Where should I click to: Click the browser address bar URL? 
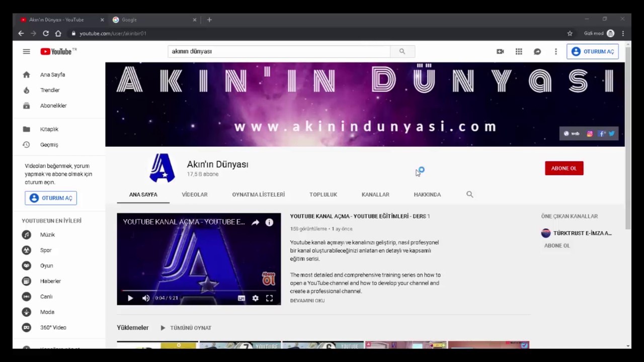[x=113, y=33]
